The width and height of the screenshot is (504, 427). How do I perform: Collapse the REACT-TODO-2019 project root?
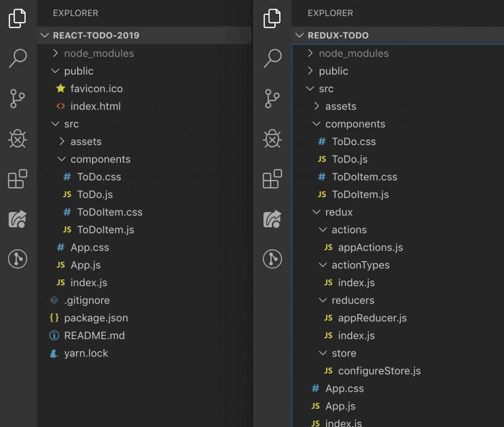(96, 35)
